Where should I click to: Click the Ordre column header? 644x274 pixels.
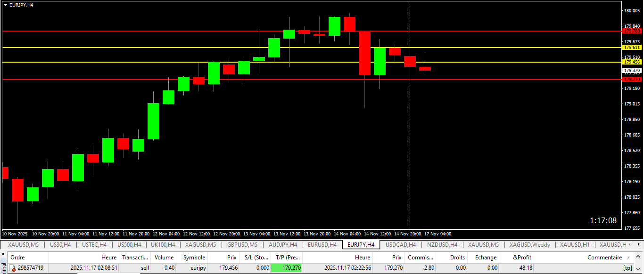click(17, 258)
